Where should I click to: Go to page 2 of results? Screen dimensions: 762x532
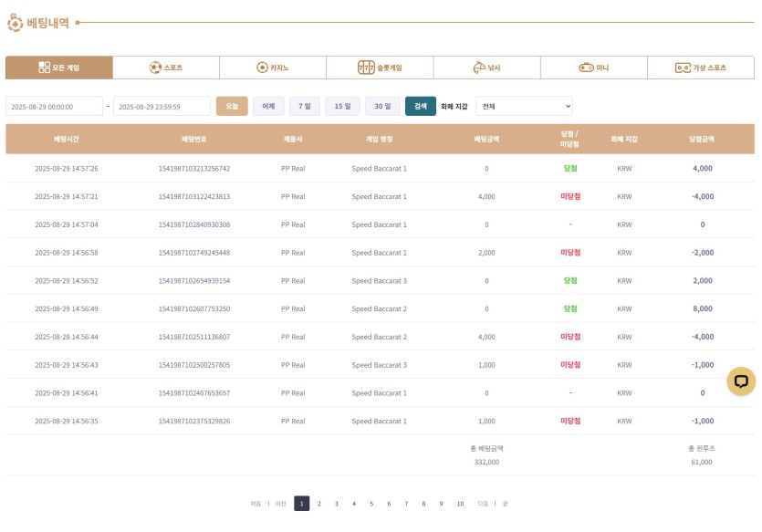click(x=318, y=504)
